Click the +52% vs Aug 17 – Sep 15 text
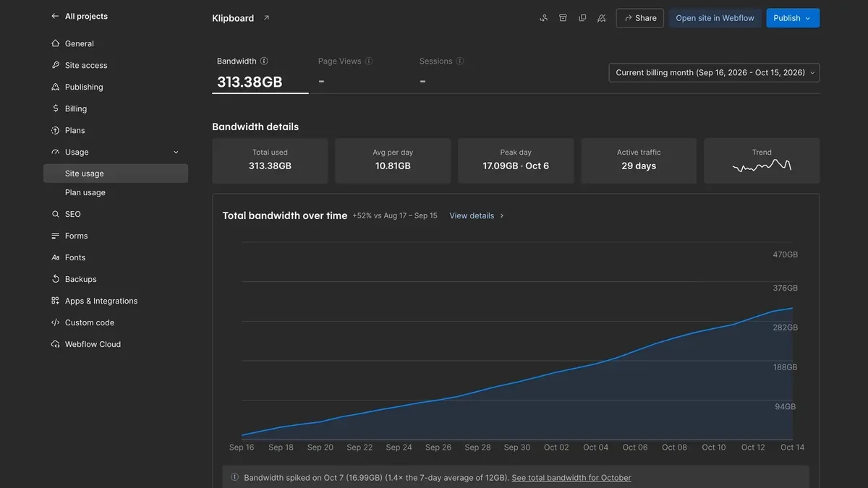The image size is (868, 488). click(395, 215)
